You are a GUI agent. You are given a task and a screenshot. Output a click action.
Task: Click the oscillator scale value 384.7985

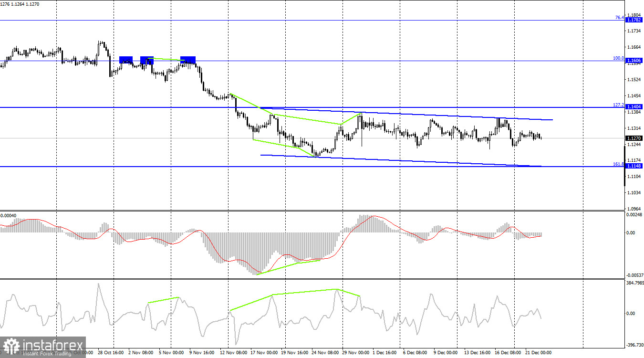pos(634,283)
